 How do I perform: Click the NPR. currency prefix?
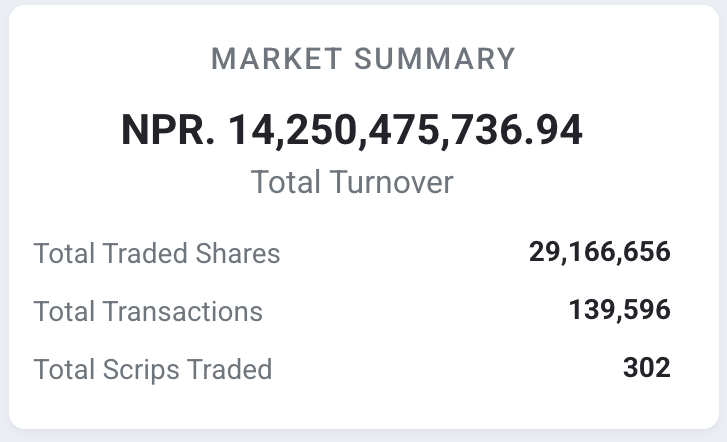[x=168, y=130]
